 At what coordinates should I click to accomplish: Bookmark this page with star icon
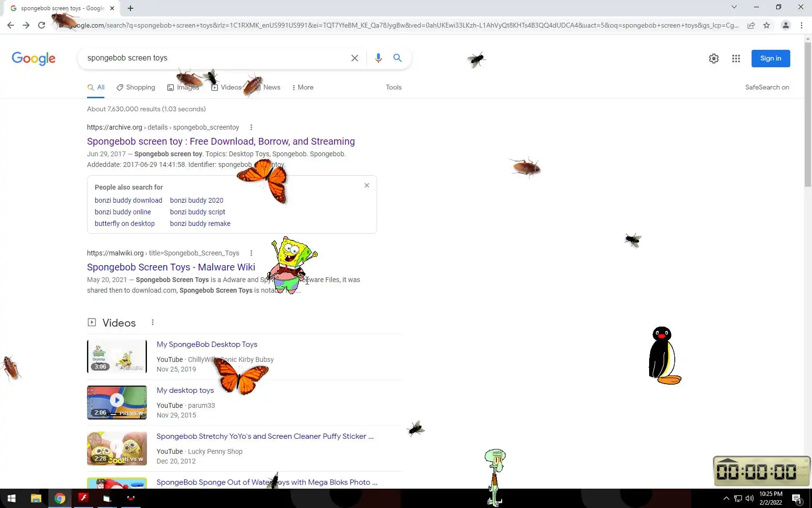767,25
